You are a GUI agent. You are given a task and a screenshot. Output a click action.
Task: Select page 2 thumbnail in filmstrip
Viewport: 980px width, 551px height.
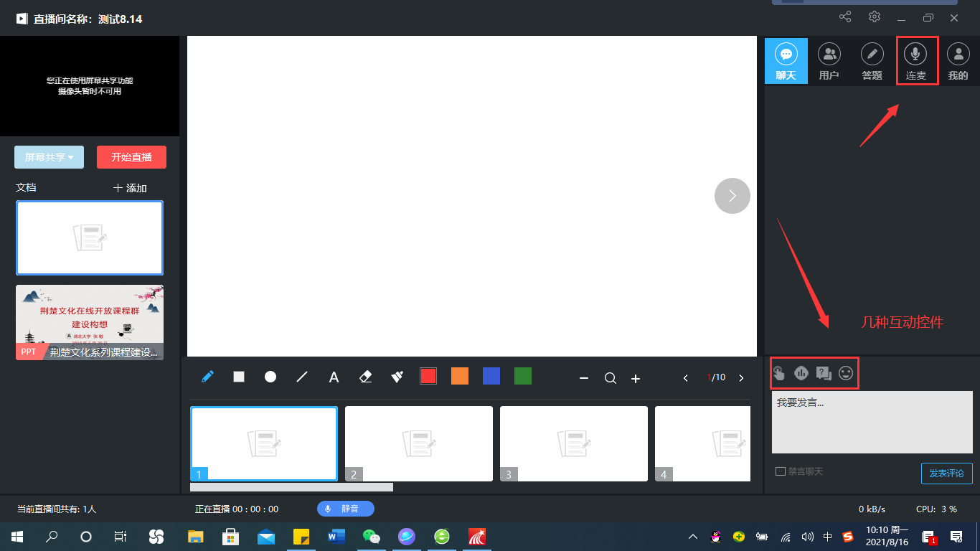419,443
